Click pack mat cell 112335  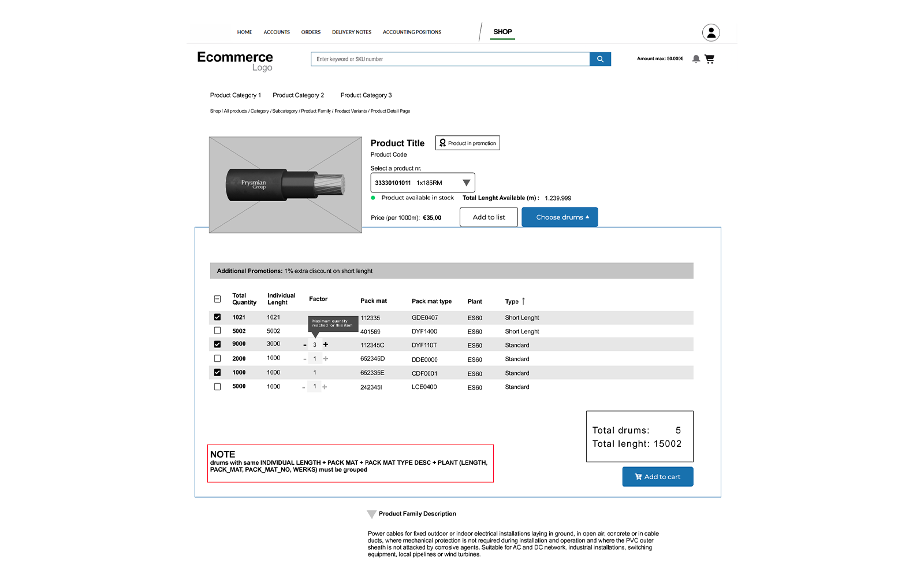370,318
